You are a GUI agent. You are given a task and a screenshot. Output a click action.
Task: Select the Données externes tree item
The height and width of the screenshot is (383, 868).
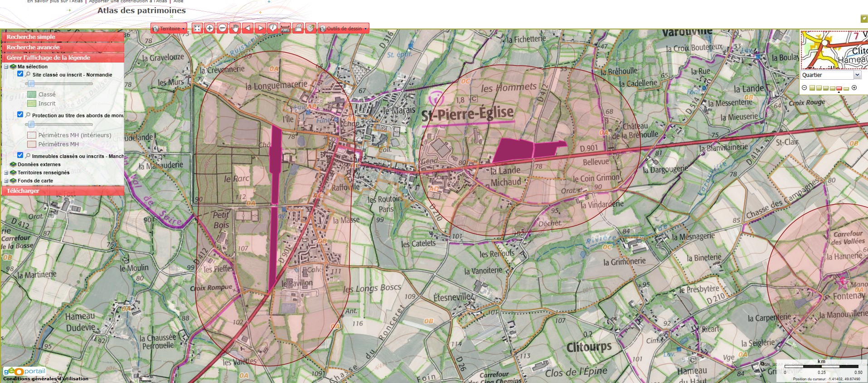point(39,164)
